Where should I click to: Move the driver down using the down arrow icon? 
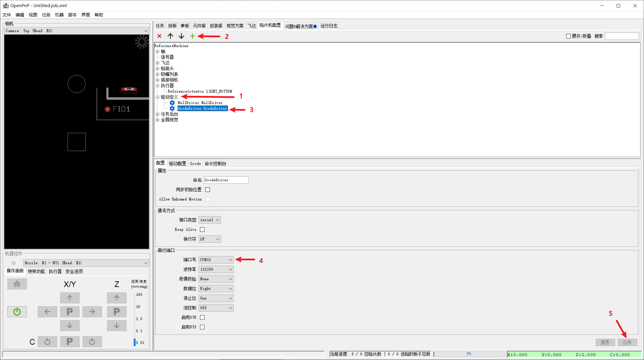[181, 36]
